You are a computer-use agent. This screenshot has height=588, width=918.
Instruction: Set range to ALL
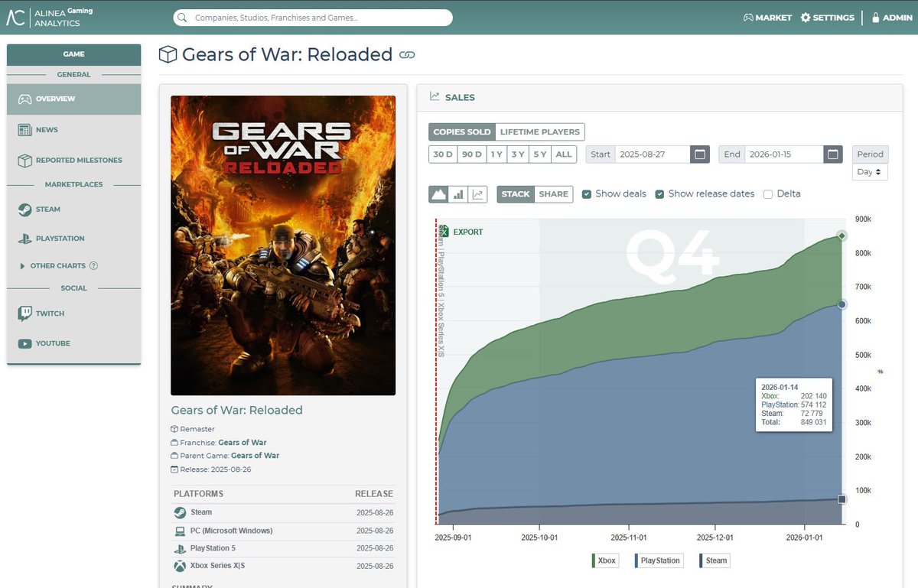pos(564,154)
